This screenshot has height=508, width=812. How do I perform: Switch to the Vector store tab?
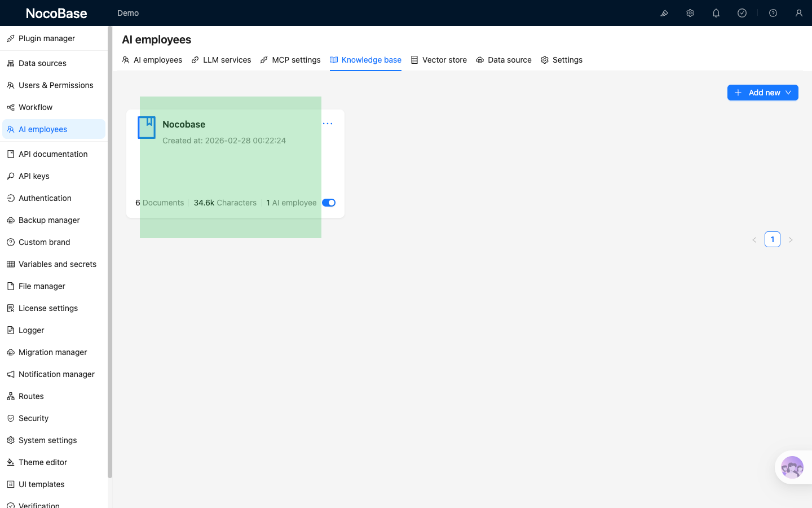[x=439, y=60]
